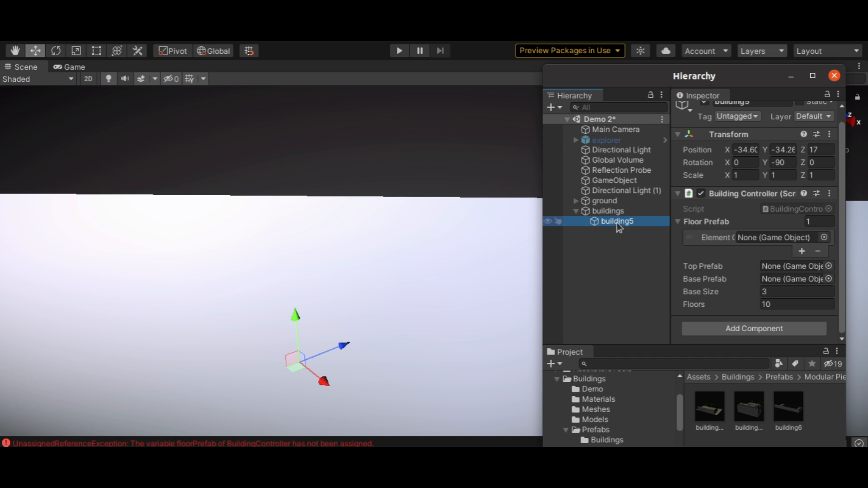Open Transform preset settings icon

(816, 134)
